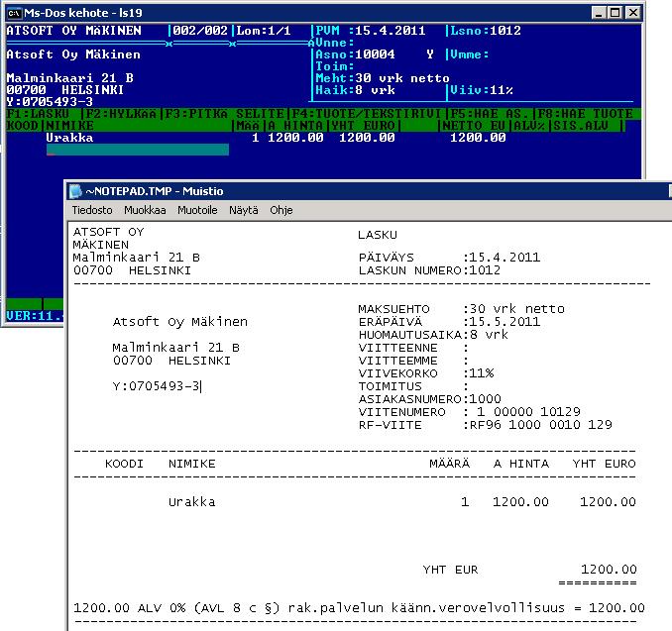
Task: Click the RF-VIITE reference line in Muistio
Action: click(485, 425)
